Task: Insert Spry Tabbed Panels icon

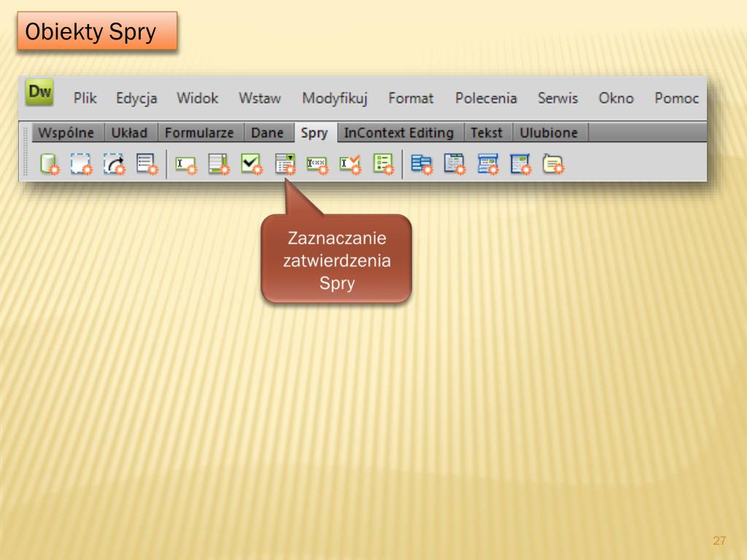Action: coord(454,164)
